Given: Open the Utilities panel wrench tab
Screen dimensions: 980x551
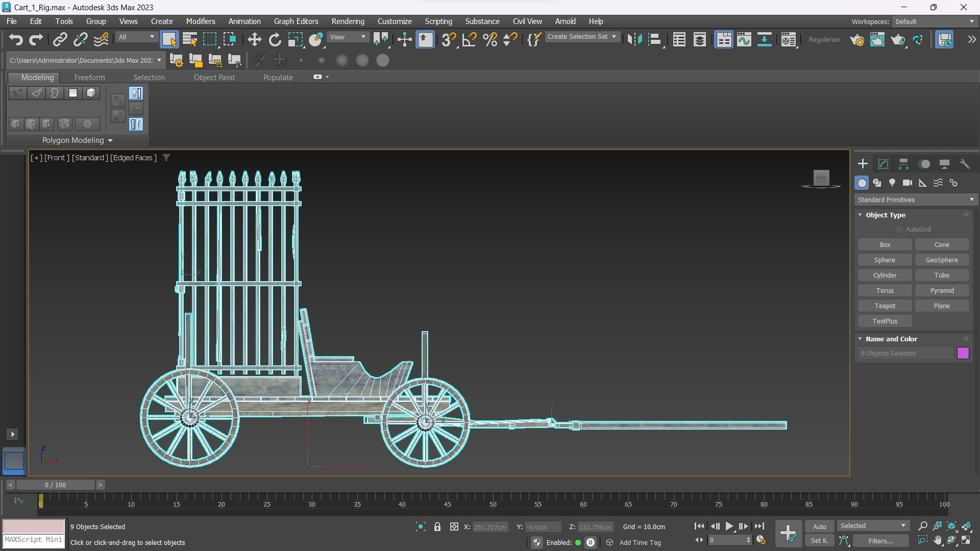Looking at the screenshot, I should 965,164.
